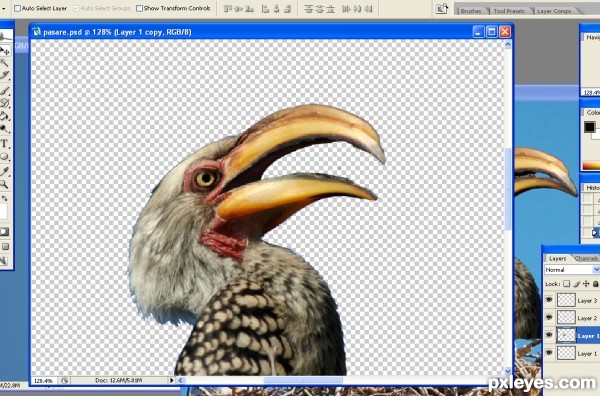Click the Navigator zoom percentage field
This screenshot has height=396, width=600.
coord(590,93)
